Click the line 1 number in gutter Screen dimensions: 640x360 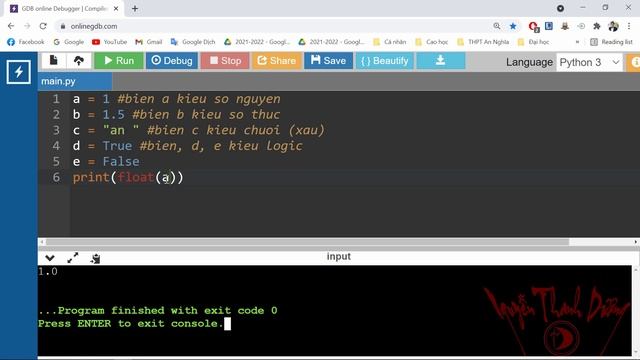pyautogui.click(x=56, y=99)
